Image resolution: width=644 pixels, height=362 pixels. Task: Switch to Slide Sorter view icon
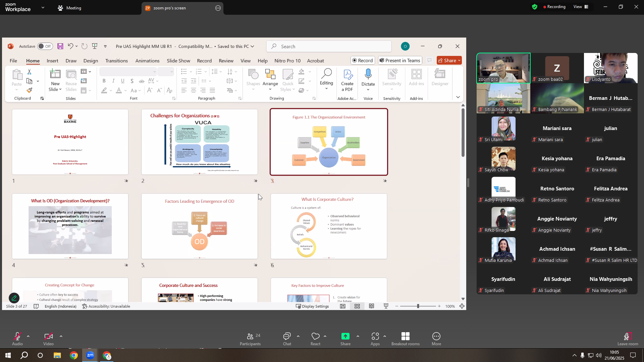pos(357,306)
